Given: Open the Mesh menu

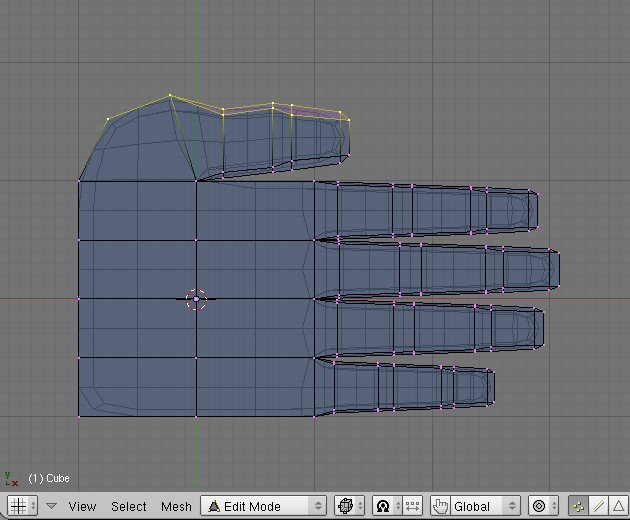Looking at the screenshot, I should coord(176,506).
